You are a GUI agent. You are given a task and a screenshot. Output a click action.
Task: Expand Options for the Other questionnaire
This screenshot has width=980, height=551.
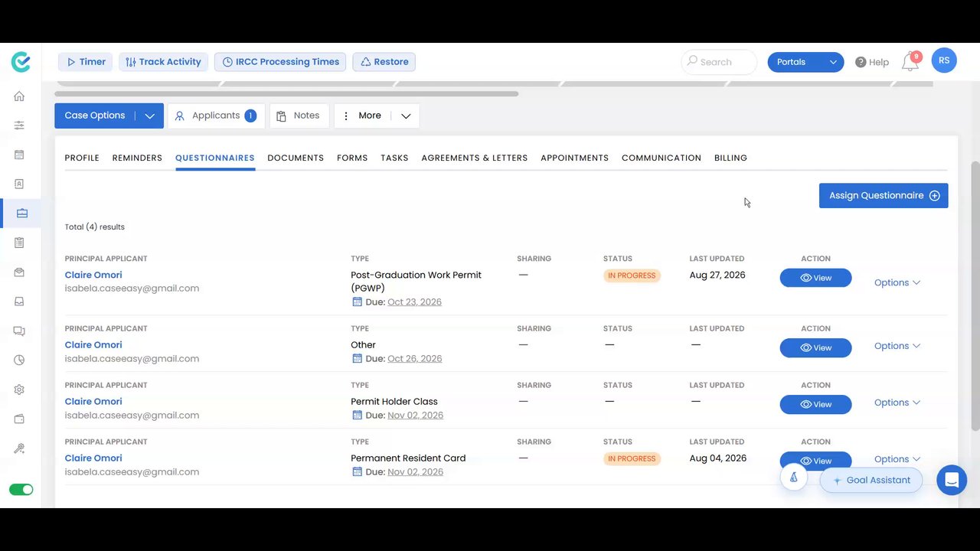click(x=897, y=346)
